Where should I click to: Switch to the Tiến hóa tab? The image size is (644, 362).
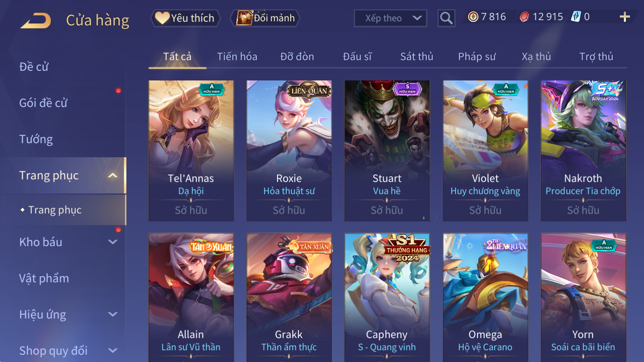point(237,56)
